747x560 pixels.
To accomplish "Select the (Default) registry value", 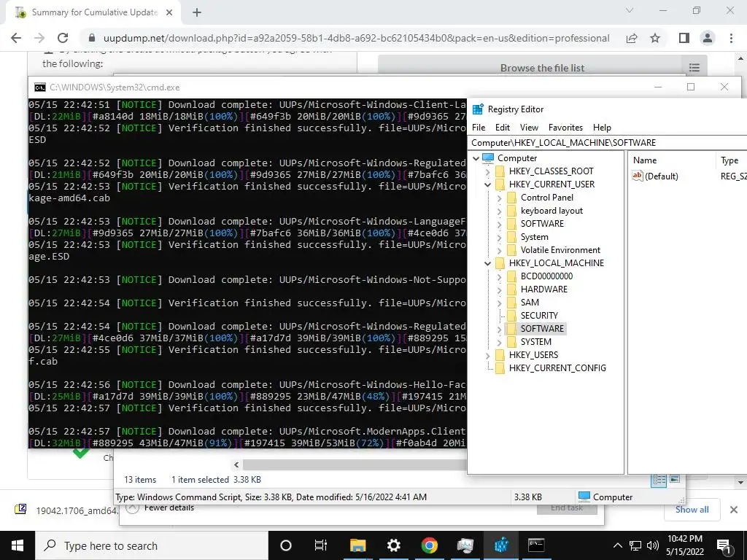I will point(661,176).
